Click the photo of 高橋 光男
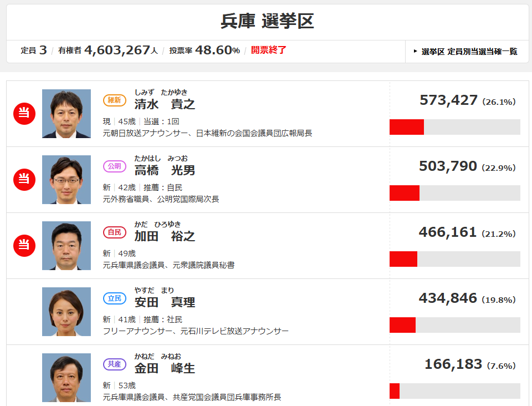The height and width of the screenshot is (406, 532). (x=66, y=180)
